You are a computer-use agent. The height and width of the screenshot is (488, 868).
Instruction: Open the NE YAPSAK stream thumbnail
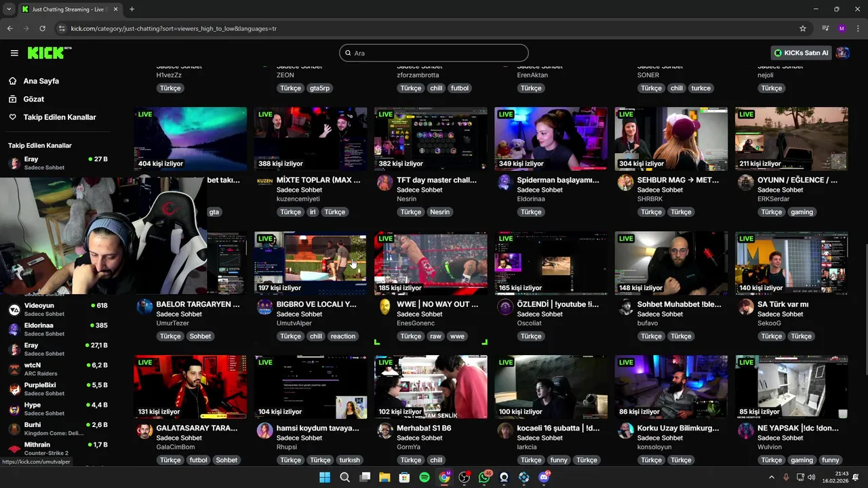[x=791, y=387]
